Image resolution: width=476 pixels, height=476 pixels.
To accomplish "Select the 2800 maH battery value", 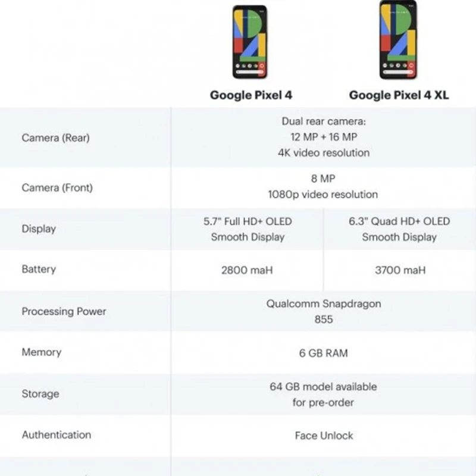I will 247,270.
